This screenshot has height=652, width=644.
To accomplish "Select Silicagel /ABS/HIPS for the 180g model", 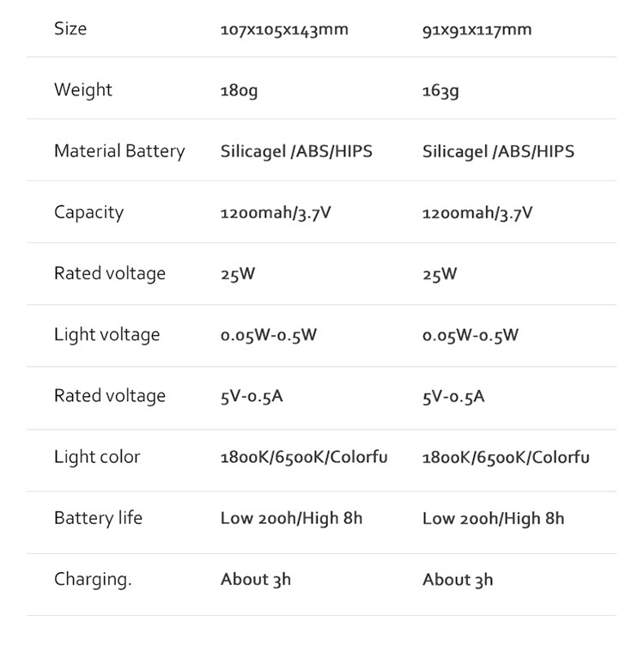I will click(x=296, y=152).
